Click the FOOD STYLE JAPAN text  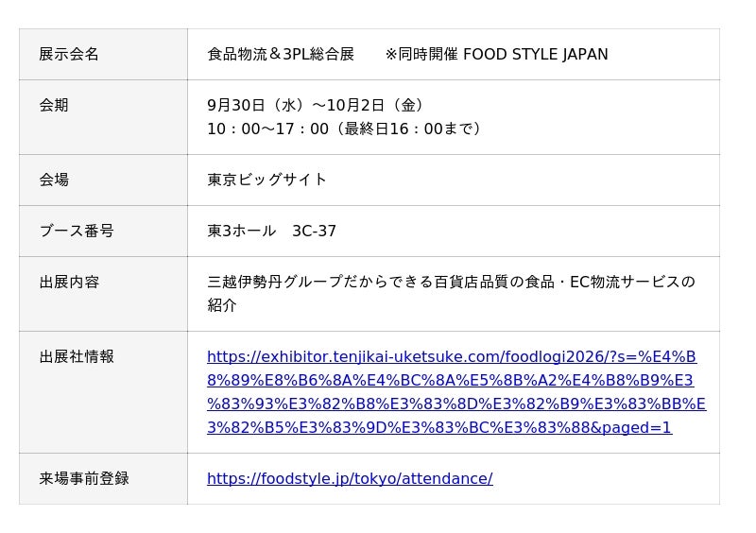coord(535,54)
